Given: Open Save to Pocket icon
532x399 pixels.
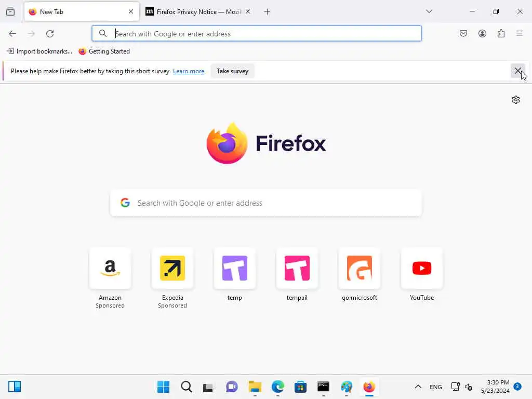Looking at the screenshot, I should (463, 33).
